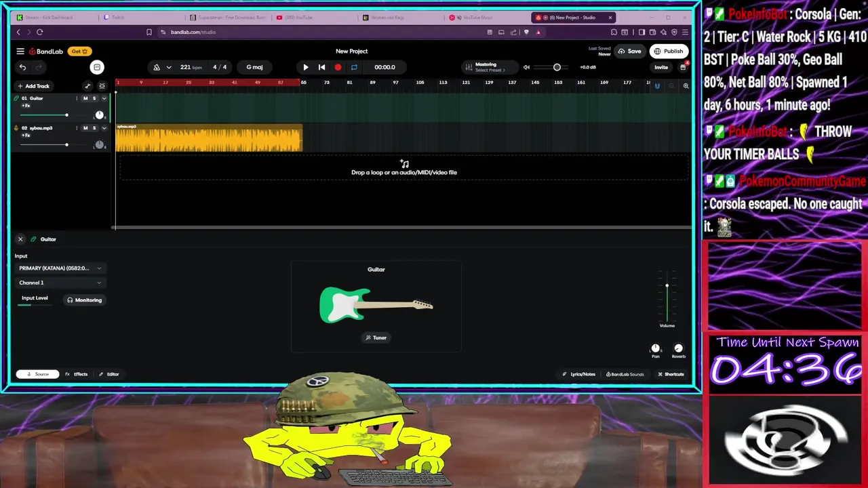
Task: Expand the Guitar track chevron
Action: pos(104,98)
